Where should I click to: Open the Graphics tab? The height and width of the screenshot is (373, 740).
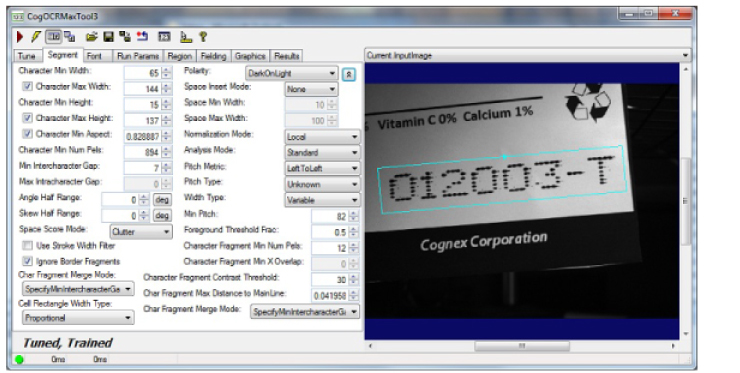(x=250, y=56)
